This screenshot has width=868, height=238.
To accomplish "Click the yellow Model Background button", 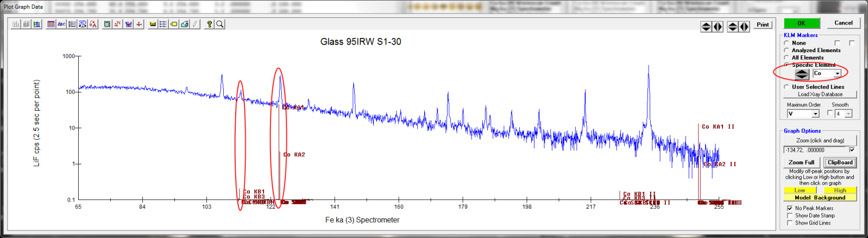I will pos(820,198).
